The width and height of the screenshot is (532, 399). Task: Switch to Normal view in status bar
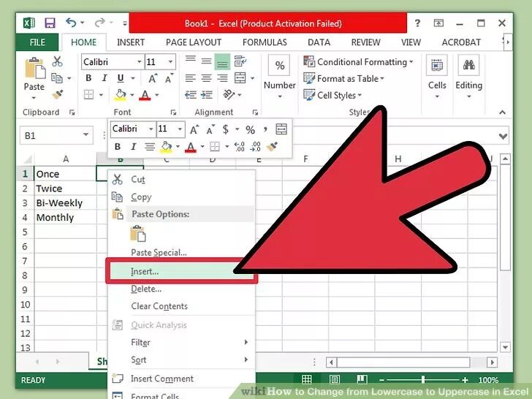pyautogui.click(x=307, y=379)
